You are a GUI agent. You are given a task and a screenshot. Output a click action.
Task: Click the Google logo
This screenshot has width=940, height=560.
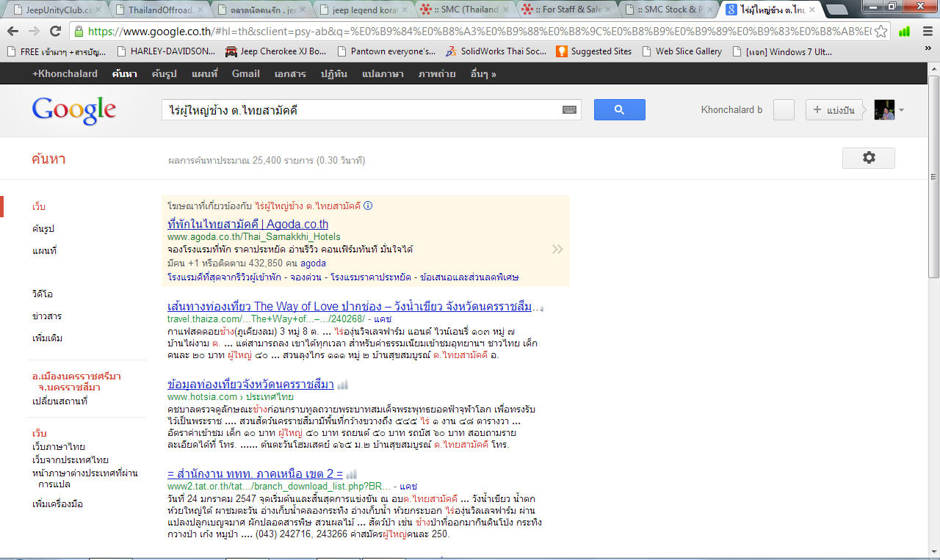click(74, 110)
